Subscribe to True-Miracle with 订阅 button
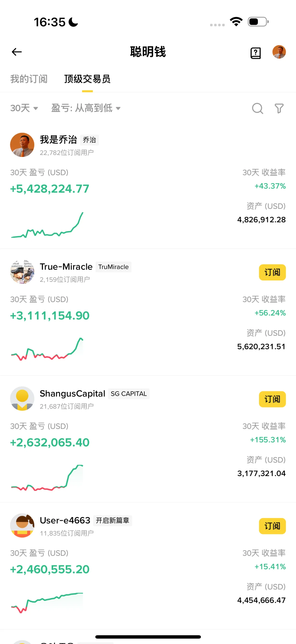Image resolution: width=296 pixels, height=644 pixels. [272, 272]
